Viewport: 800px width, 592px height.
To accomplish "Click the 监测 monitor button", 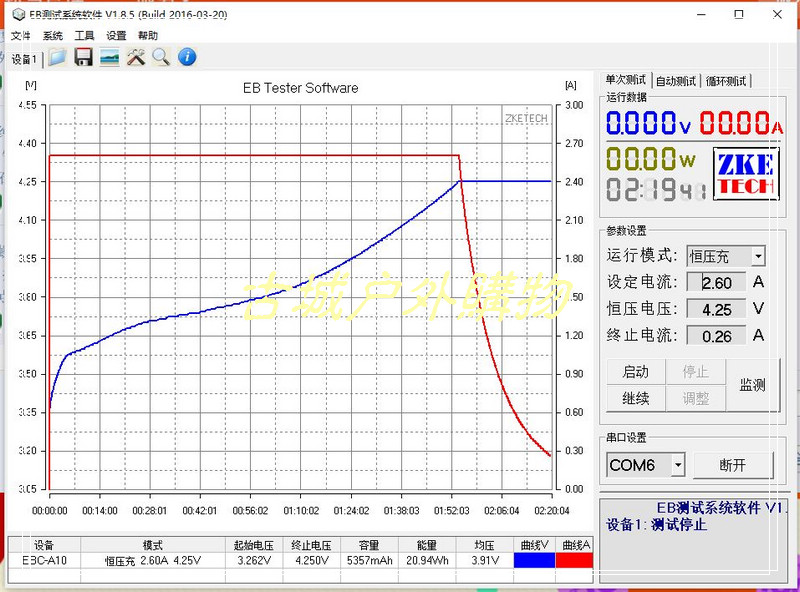I will point(752,385).
